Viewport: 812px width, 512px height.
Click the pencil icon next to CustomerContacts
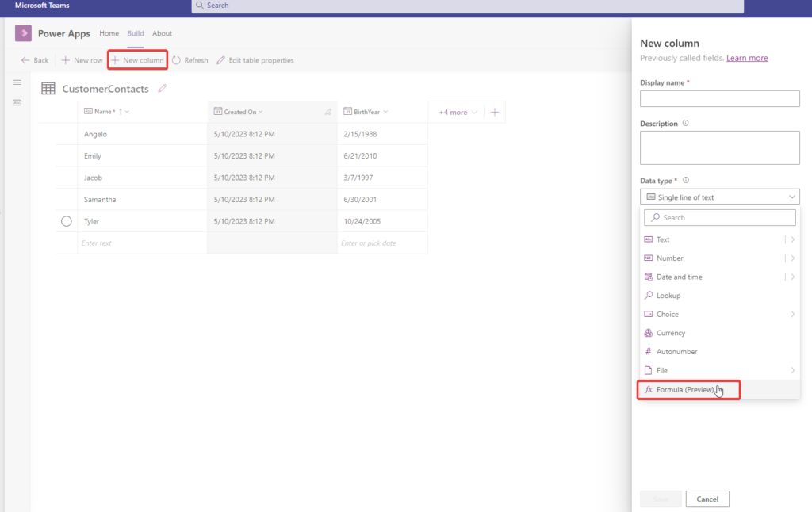point(162,88)
